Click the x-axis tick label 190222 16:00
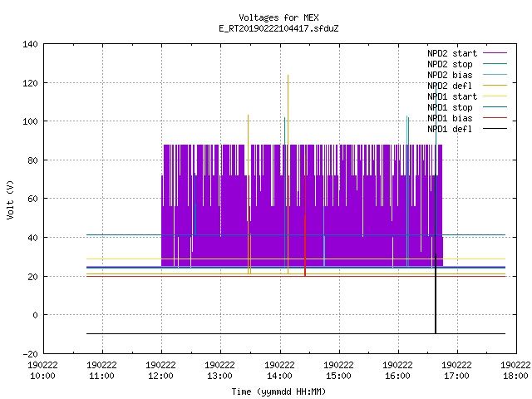 click(x=397, y=371)
